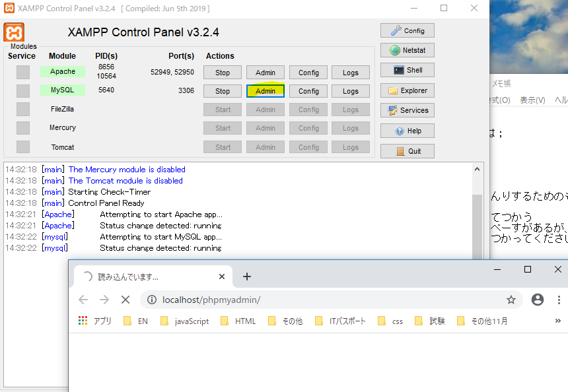
Task: Toggle the Apache service checkbox
Action: [x=23, y=72]
